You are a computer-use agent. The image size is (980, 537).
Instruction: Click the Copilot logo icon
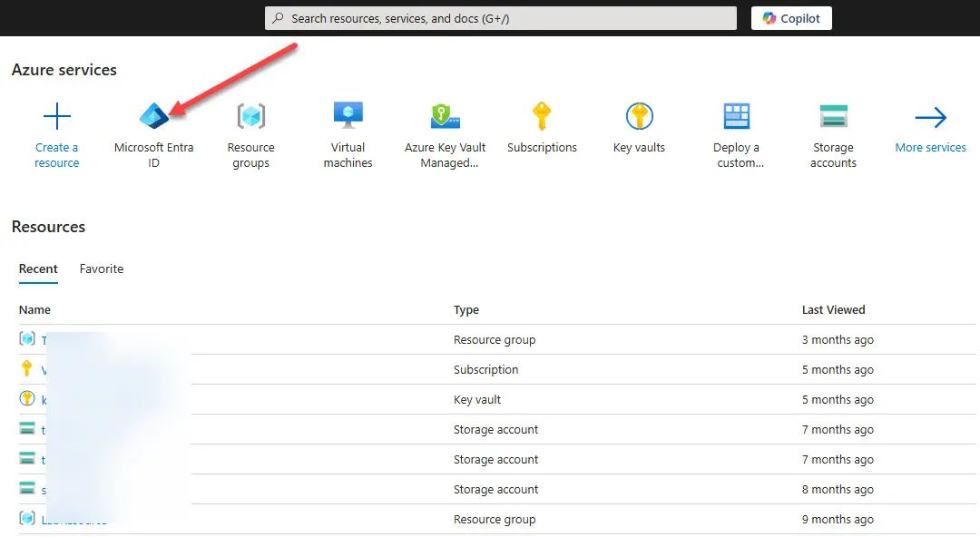point(769,18)
